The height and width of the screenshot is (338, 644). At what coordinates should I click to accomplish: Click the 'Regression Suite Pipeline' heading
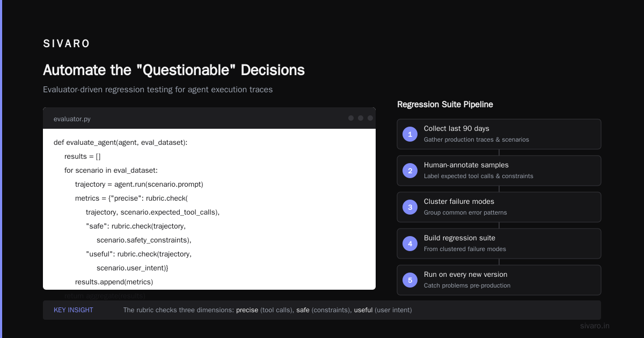445,105
